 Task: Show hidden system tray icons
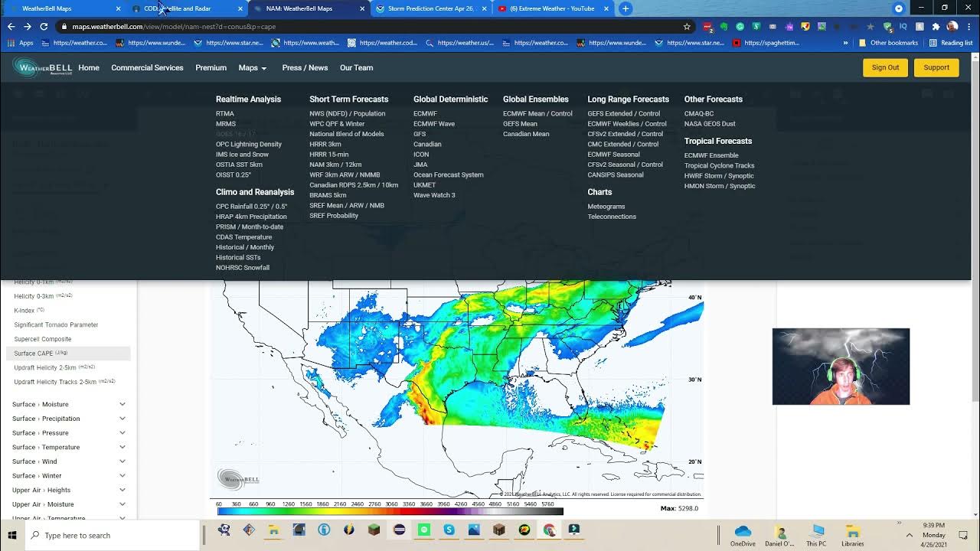910,535
